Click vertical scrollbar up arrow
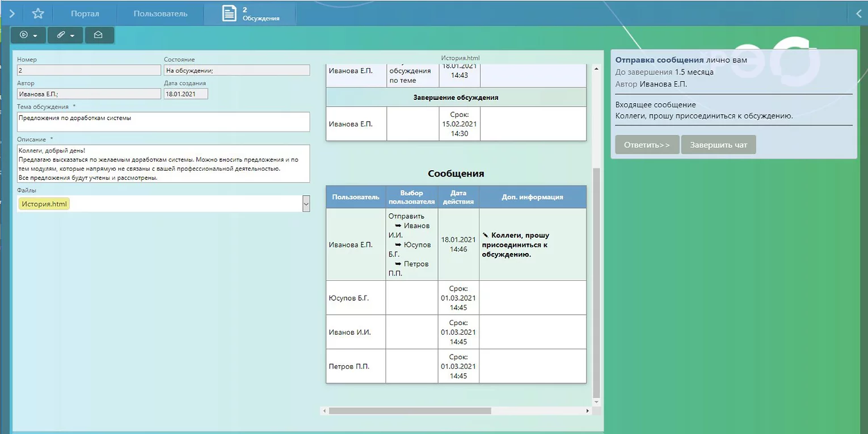 pyautogui.click(x=596, y=69)
